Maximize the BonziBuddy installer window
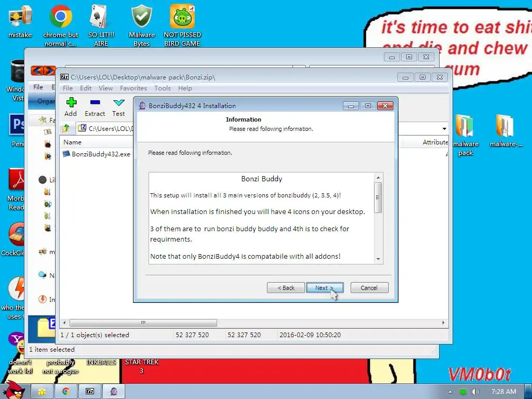532x399 pixels. pyautogui.click(x=368, y=106)
